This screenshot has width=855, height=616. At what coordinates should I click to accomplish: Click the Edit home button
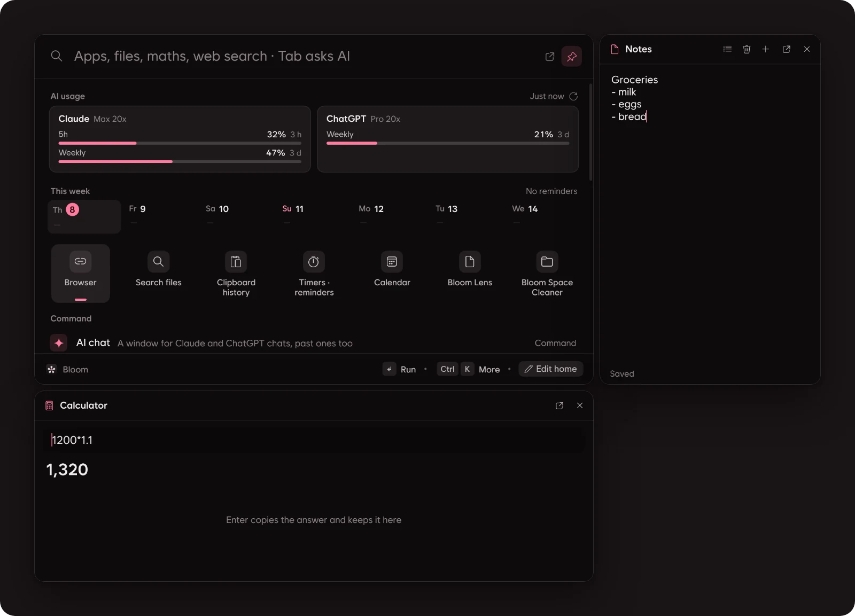click(x=551, y=369)
